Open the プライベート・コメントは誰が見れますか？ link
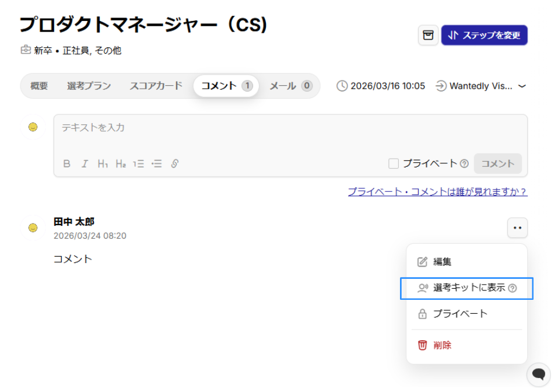Viewport: 558px width, 392px height. pyautogui.click(x=437, y=191)
